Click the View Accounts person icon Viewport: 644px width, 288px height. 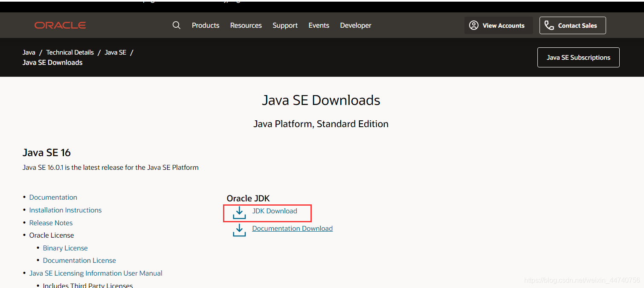pos(474,25)
